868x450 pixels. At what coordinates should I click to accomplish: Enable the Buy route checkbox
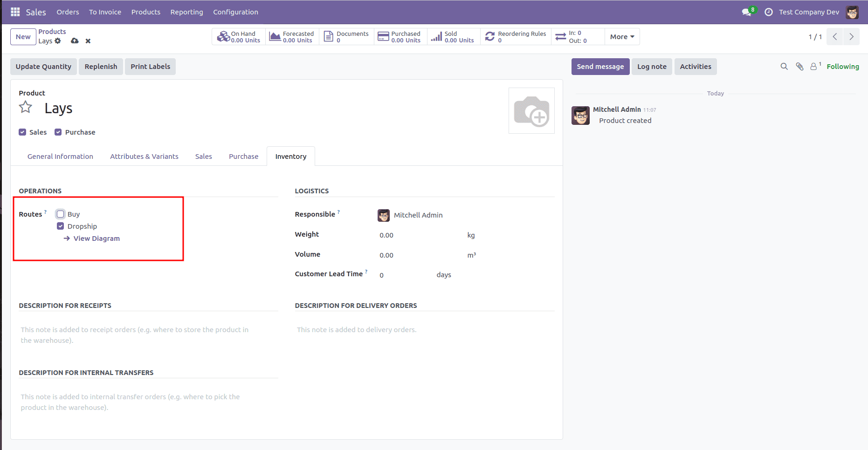(61, 214)
